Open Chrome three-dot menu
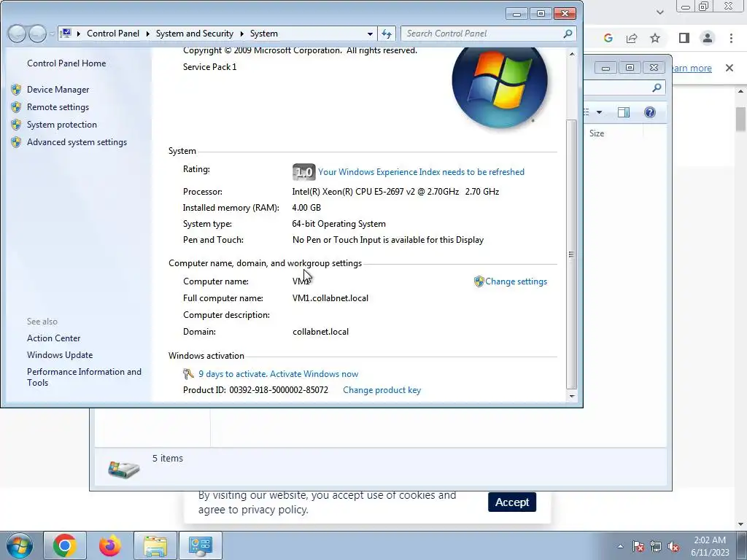This screenshot has height=560, width=747. tap(731, 38)
